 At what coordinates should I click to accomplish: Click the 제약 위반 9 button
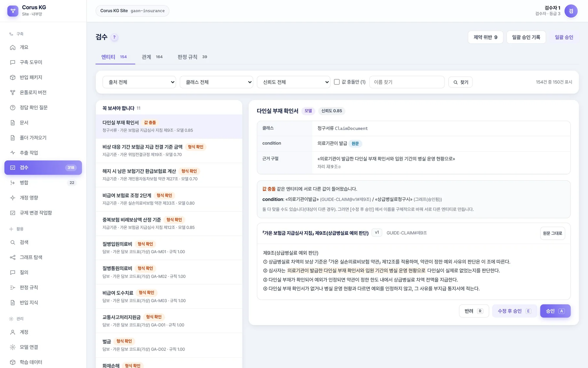coord(485,37)
